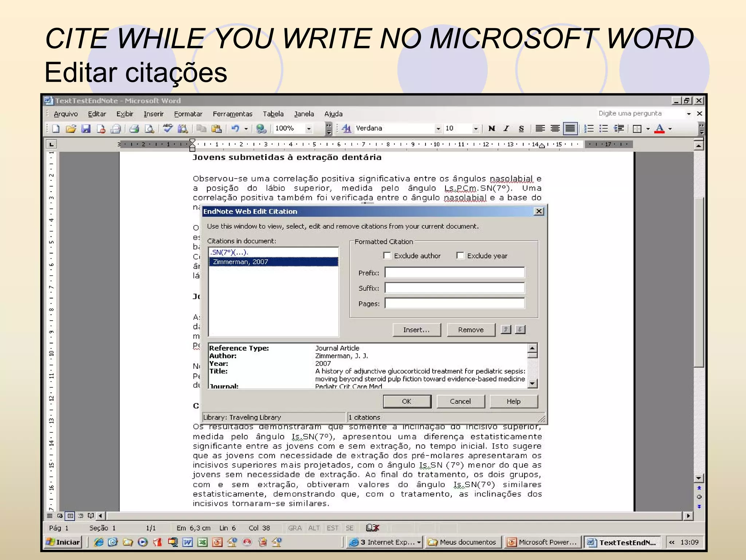This screenshot has width=746, height=560.
Task: Expand the Digite uma pergunta dropdown
Action: 689,114
